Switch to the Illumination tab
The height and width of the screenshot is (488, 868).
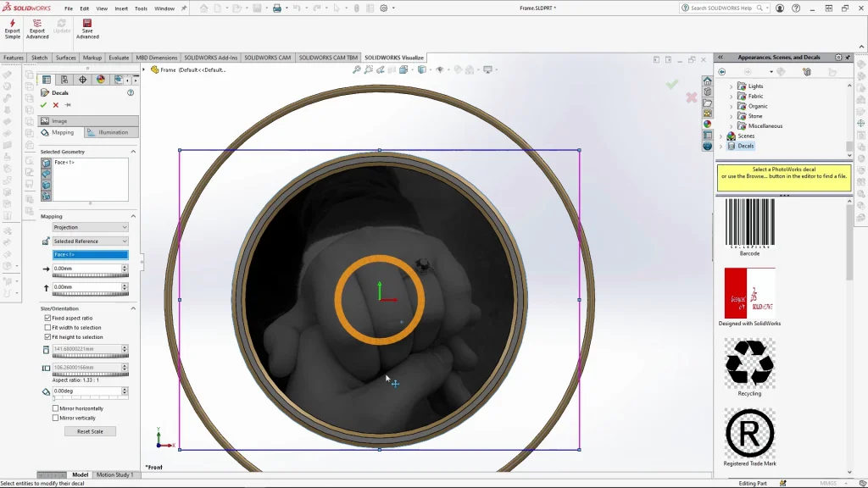[111, 132]
